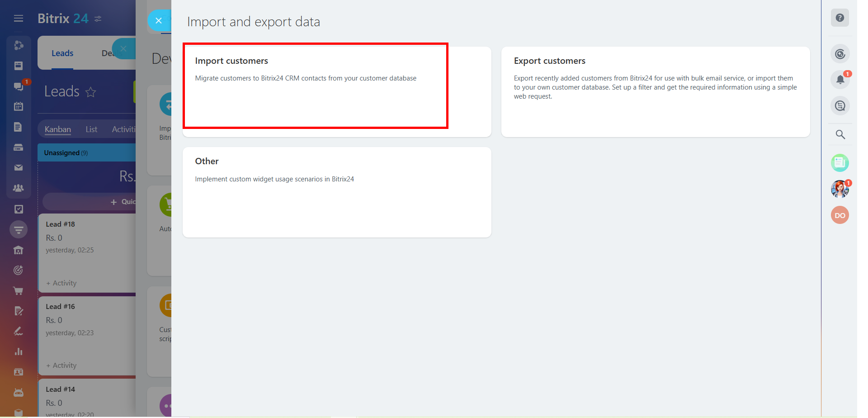Open the chat bubble icon under the bell
Viewport: 868px width, 418px height.
pos(840,106)
